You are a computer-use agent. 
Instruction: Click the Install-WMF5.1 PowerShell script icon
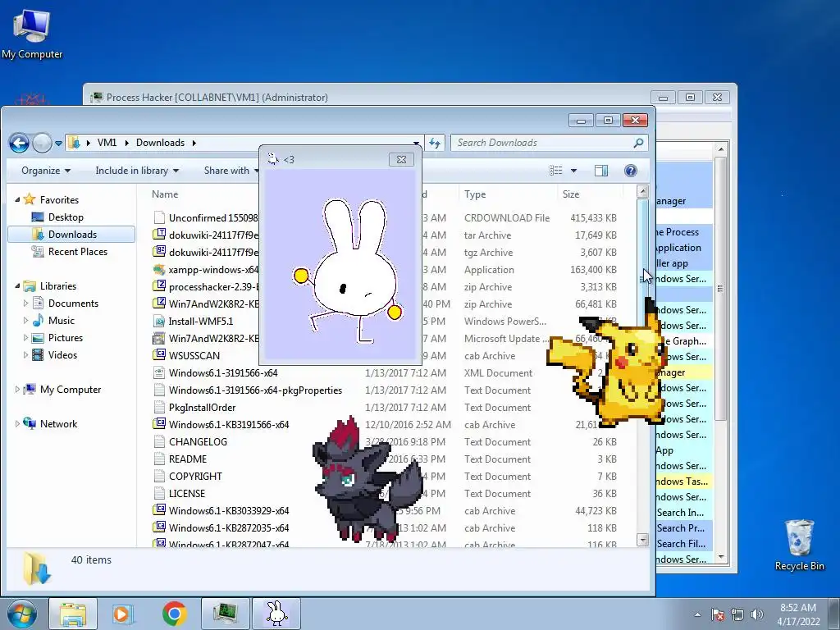pyautogui.click(x=159, y=322)
